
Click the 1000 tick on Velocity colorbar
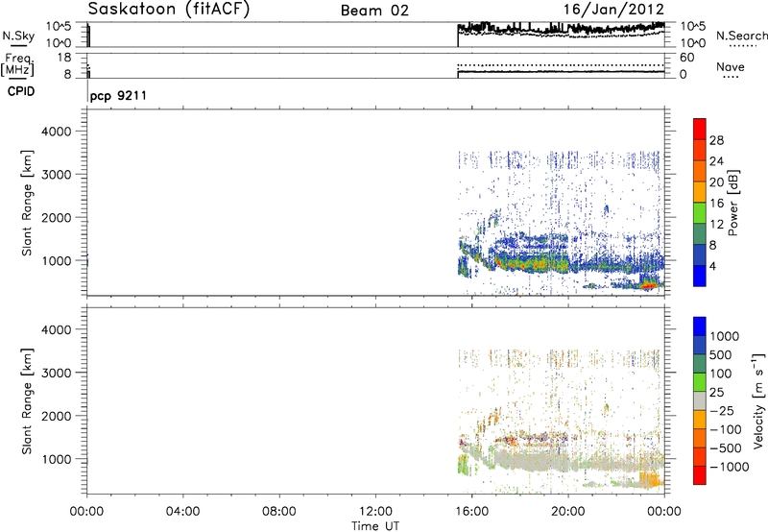[725, 336]
